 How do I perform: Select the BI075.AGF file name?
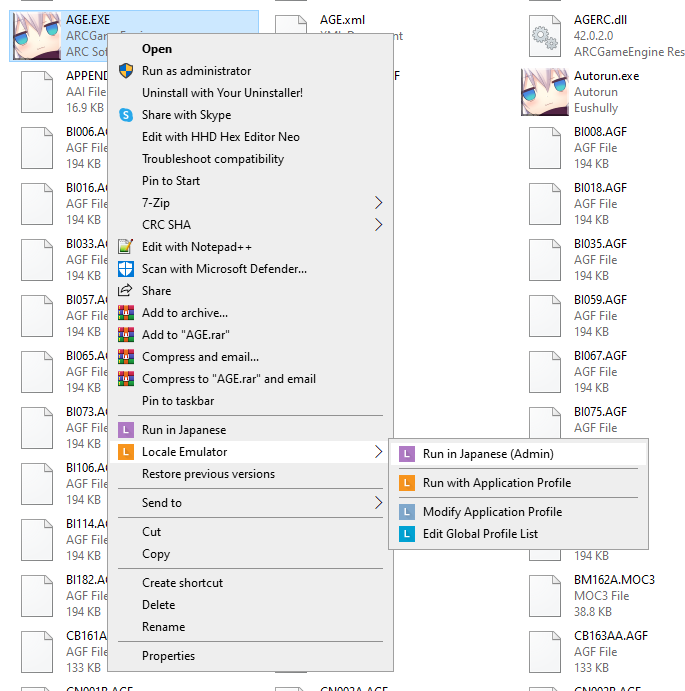pos(600,412)
